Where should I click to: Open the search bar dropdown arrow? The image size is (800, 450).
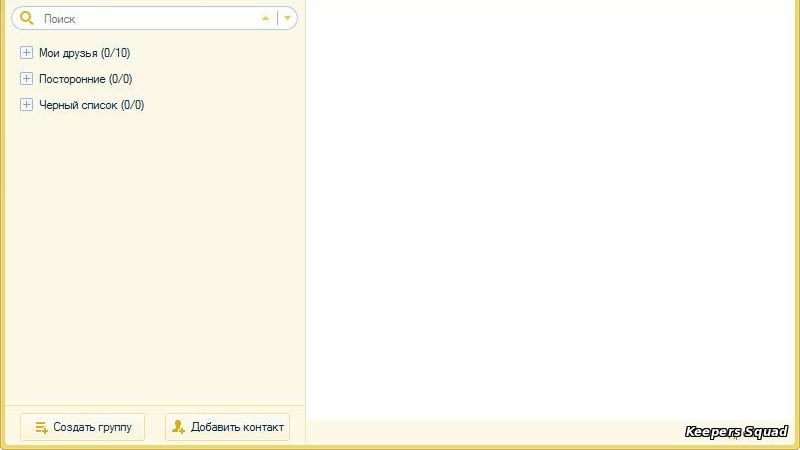point(287,18)
